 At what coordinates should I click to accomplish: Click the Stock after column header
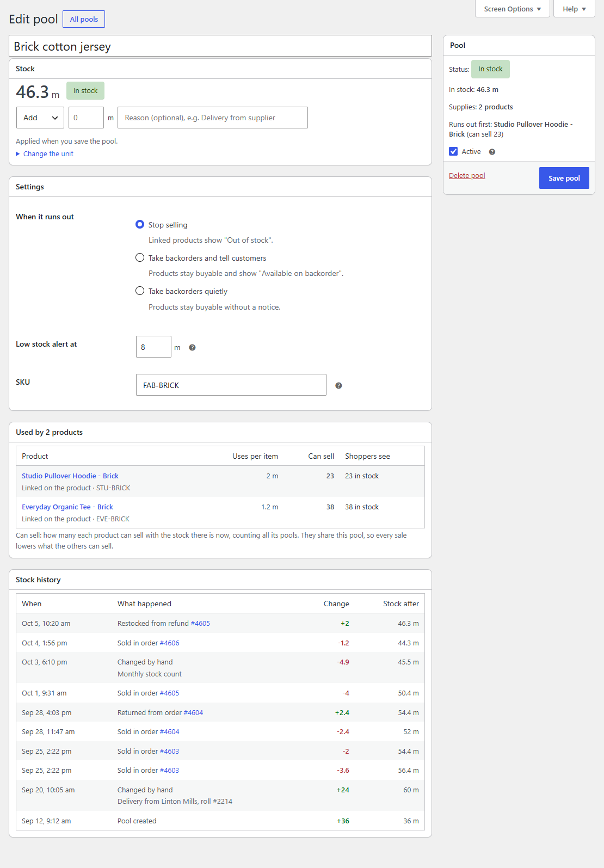(401, 604)
